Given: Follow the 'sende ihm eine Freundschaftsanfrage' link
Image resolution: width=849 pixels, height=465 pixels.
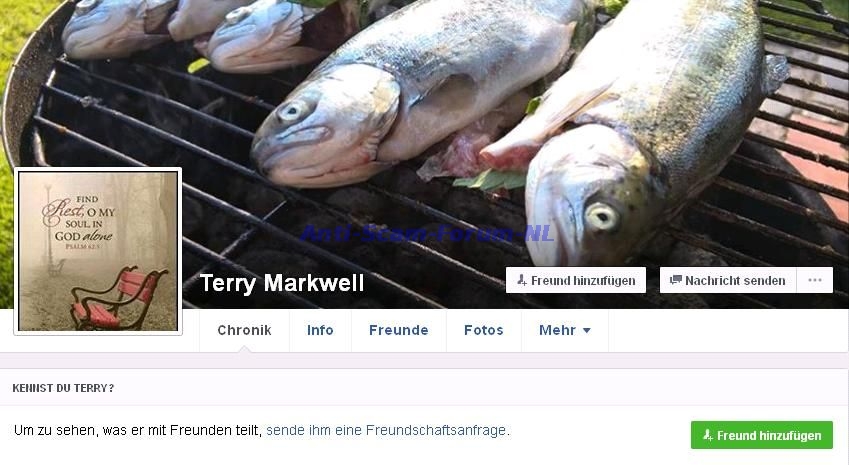Looking at the screenshot, I should click(387, 430).
